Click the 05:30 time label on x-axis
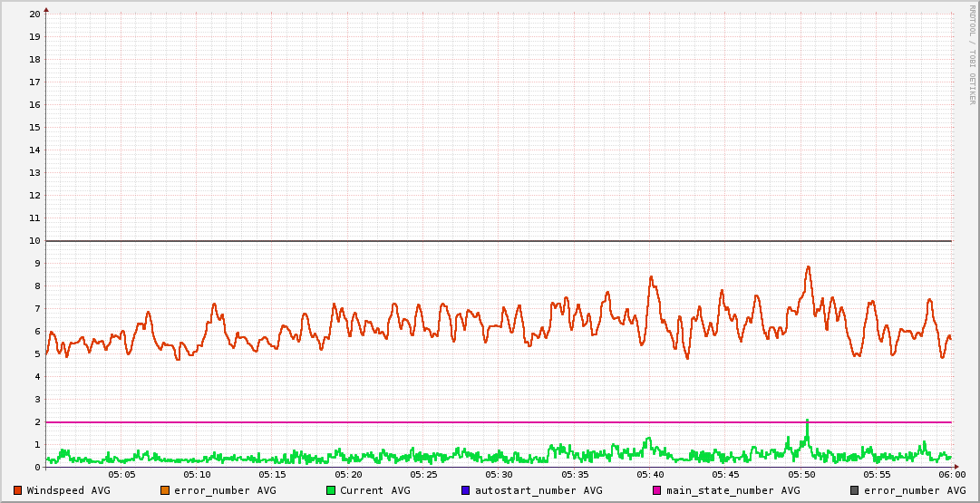 click(499, 474)
